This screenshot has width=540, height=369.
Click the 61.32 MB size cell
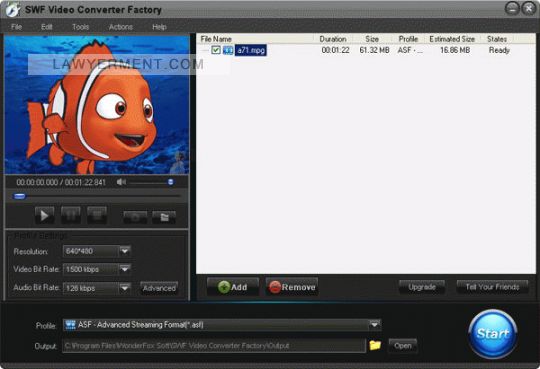point(374,50)
